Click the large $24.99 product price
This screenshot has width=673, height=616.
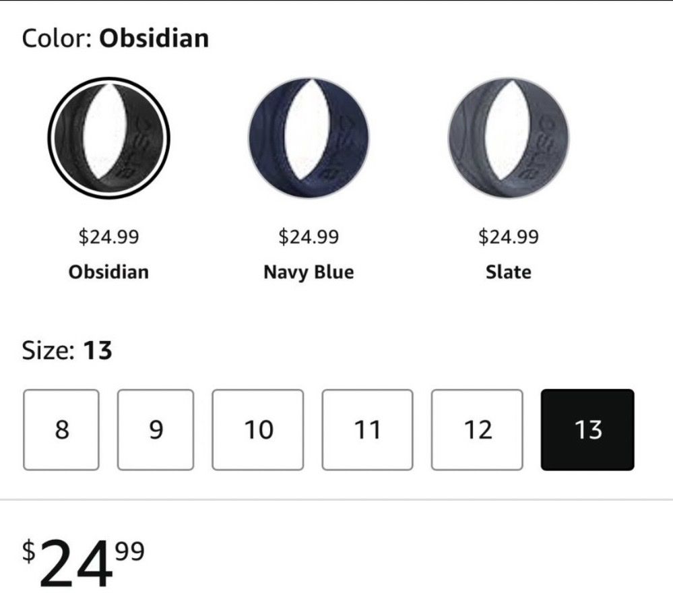84,561
